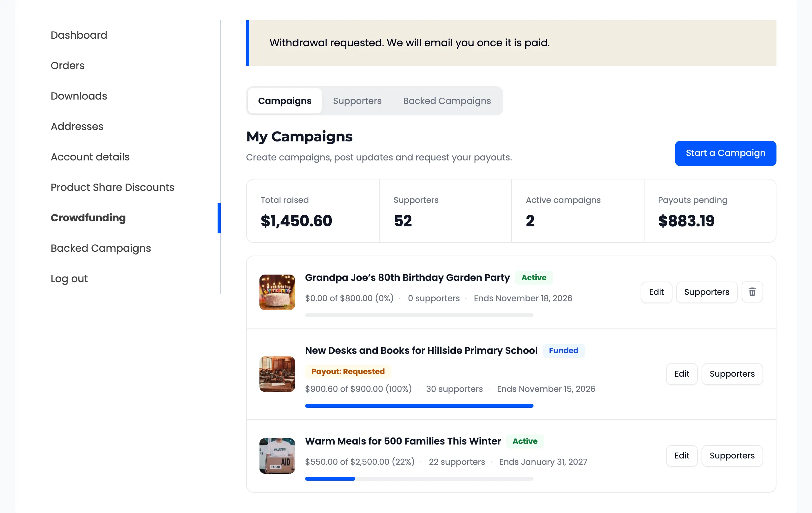Screen dimensions: 812x513
Task: Open the classroom campaign thumbnail
Action: (x=277, y=374)
